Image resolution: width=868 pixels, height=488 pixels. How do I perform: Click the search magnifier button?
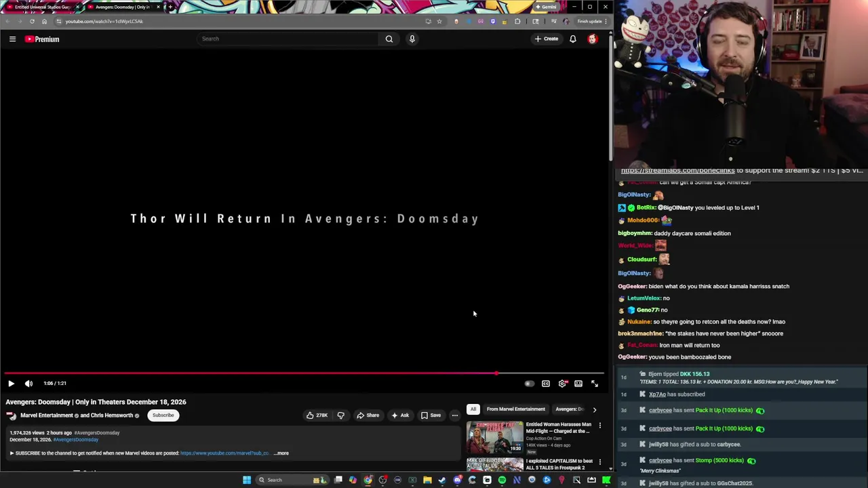click(x=389, y=39)
